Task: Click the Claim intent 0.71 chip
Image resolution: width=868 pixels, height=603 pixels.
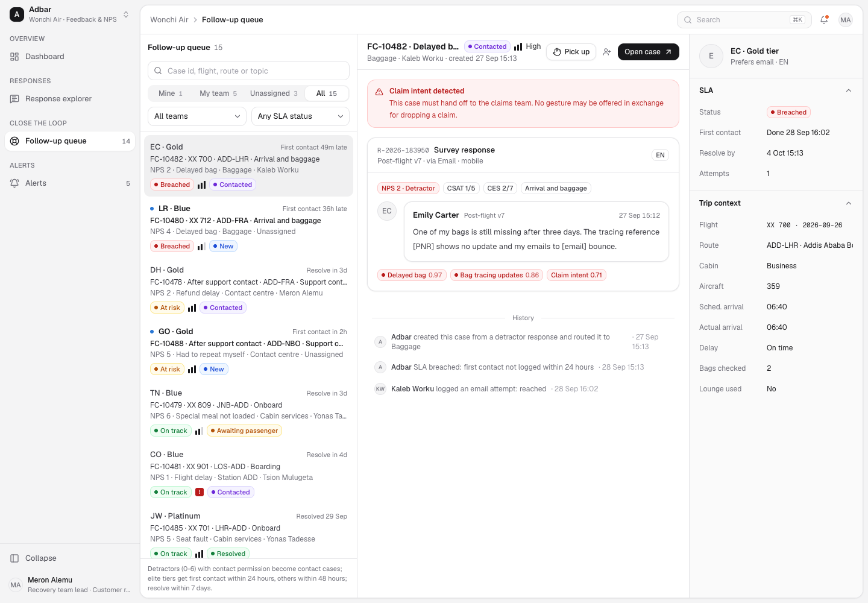Action: pos(576,275)
